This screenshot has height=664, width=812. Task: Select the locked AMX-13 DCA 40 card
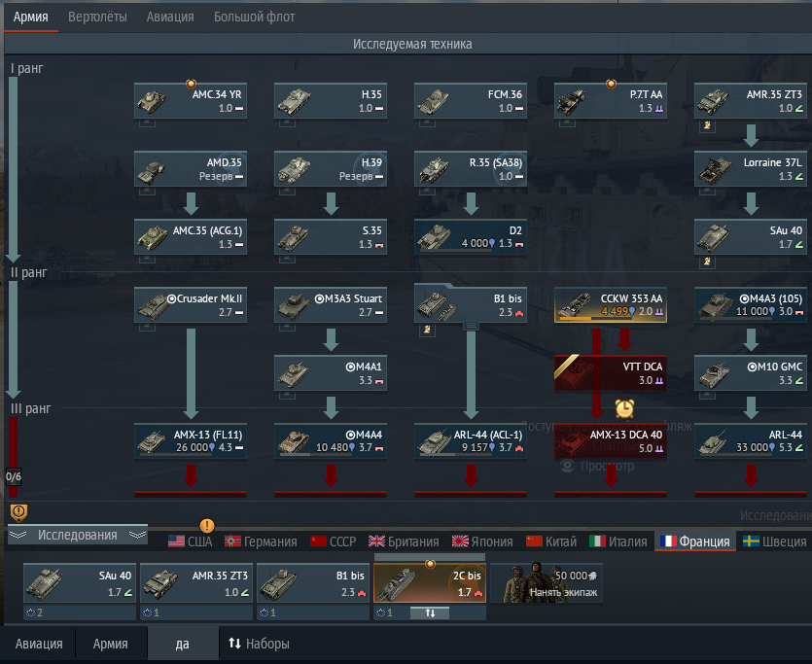(x=611, y=441)
